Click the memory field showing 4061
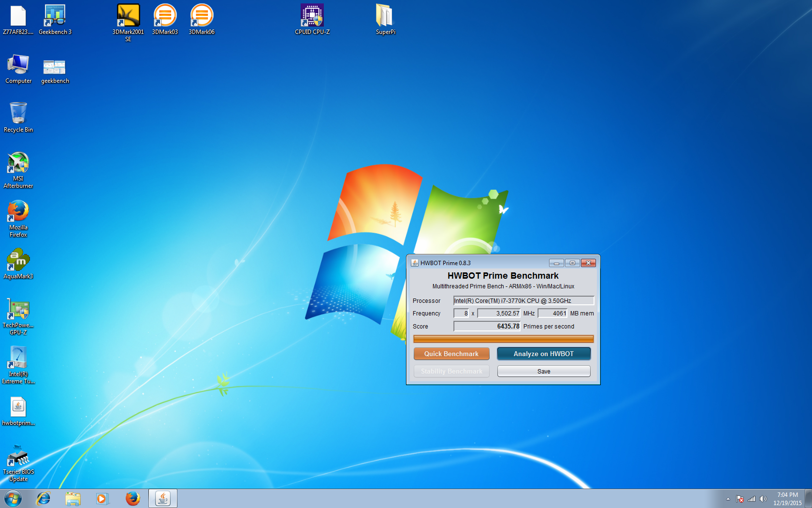Image resolution: width=812 pixels, height=508 pixels. pos(552,314)
